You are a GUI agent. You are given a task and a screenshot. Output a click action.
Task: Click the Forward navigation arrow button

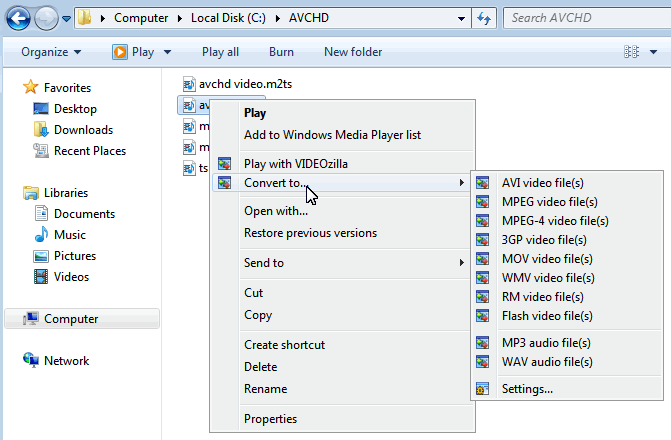[x=46, y=18]
